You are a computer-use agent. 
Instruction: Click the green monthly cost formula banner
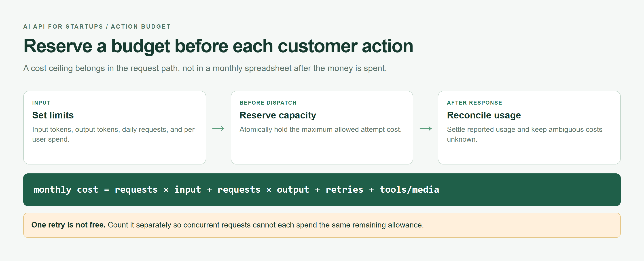pos(322,189)
